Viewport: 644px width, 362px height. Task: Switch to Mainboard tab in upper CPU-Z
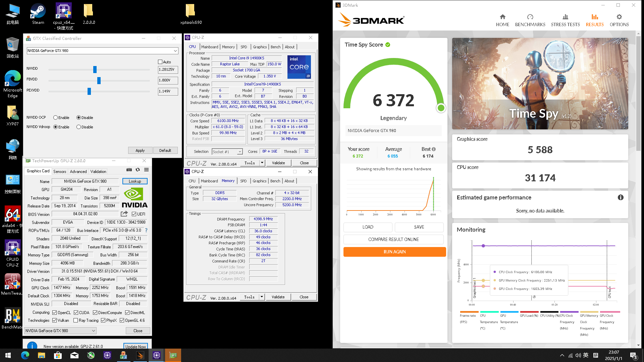click(210, 47)
